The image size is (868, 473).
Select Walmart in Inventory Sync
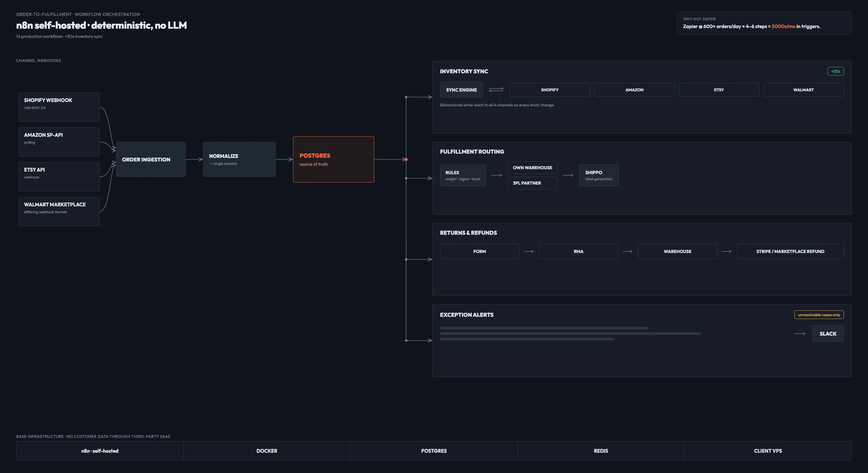click(803, 90)
